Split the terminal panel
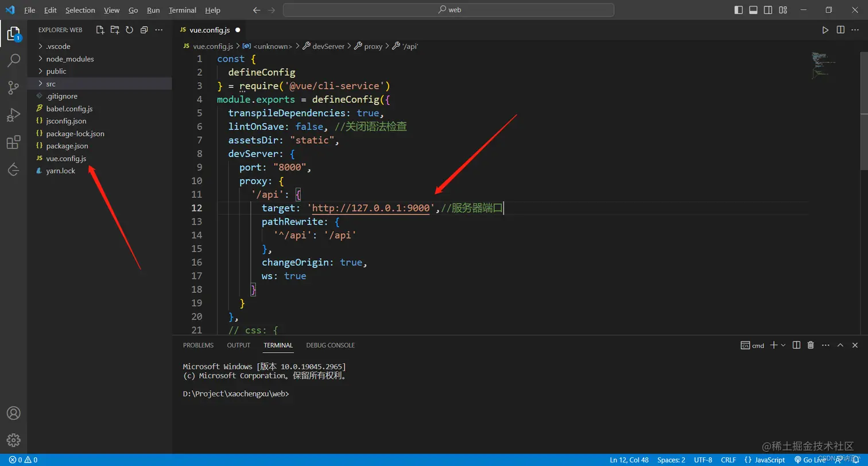 coord(796,345)
